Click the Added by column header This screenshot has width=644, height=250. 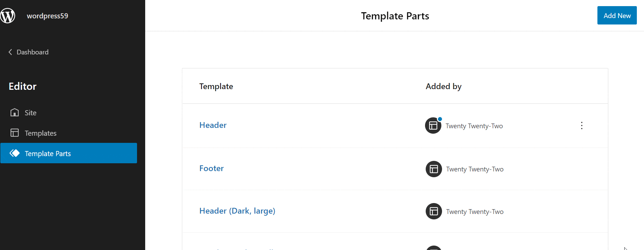pyautogui.click(x=443, y=86)
